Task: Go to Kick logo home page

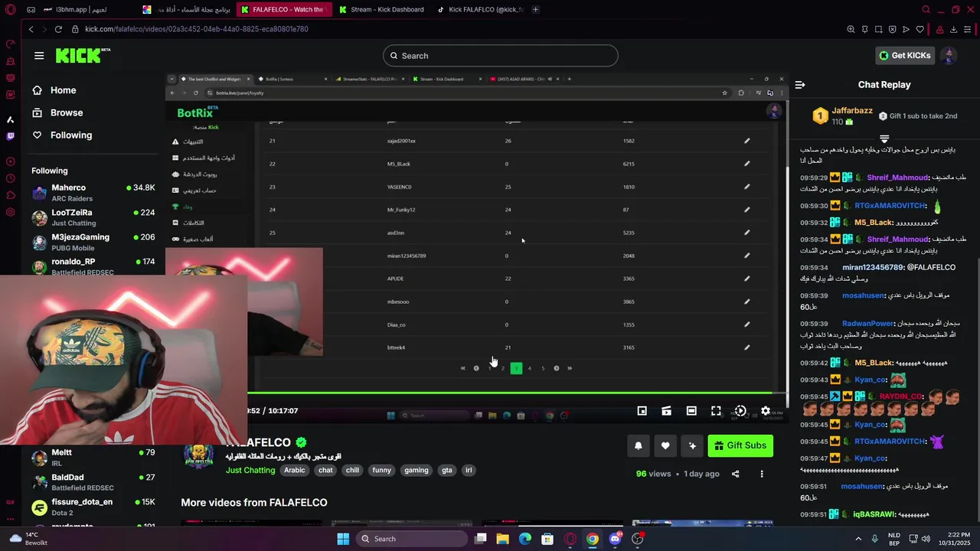Action: tap(83, 56)
